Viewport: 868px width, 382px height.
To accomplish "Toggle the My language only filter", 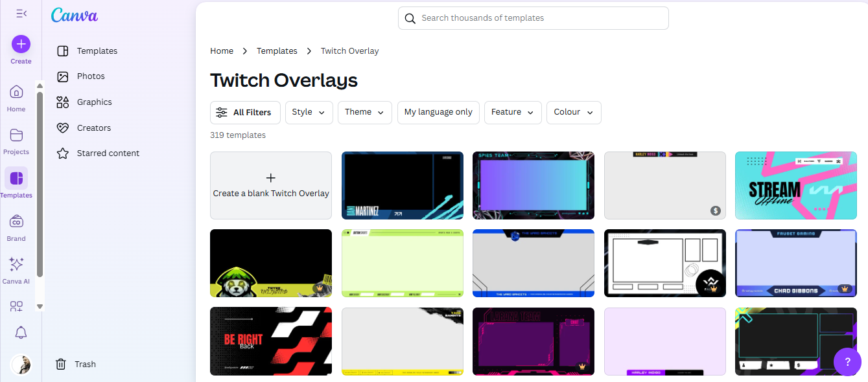I will click(x=438, y=113).
